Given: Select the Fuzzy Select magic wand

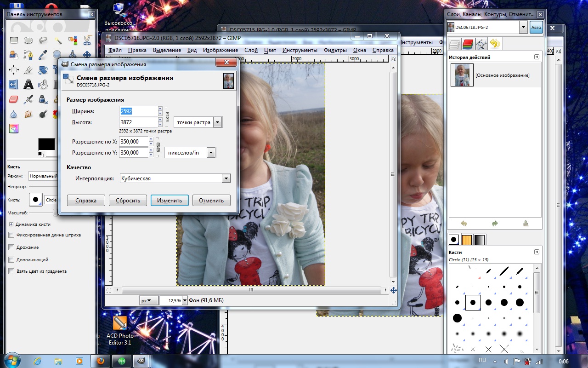Looking at the screenshot, I should (57, 40).
